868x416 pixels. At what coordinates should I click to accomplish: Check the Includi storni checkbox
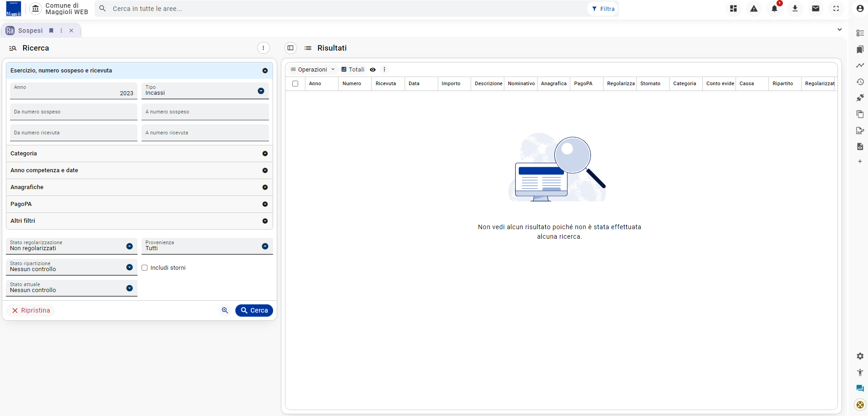[x=145, y=268]
